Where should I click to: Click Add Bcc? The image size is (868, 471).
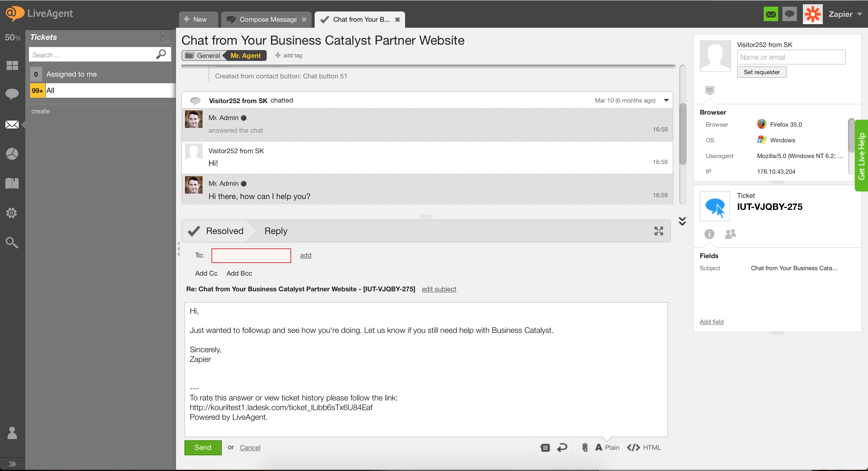coord(239,273)
